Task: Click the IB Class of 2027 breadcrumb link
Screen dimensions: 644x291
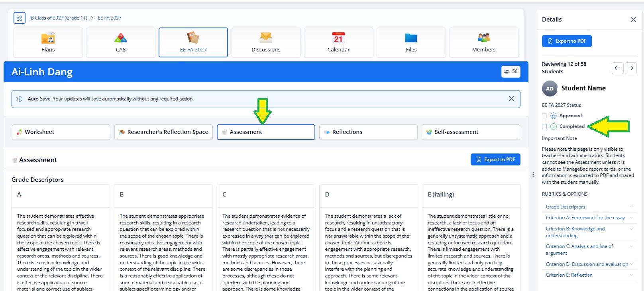Action: point(58,18)
